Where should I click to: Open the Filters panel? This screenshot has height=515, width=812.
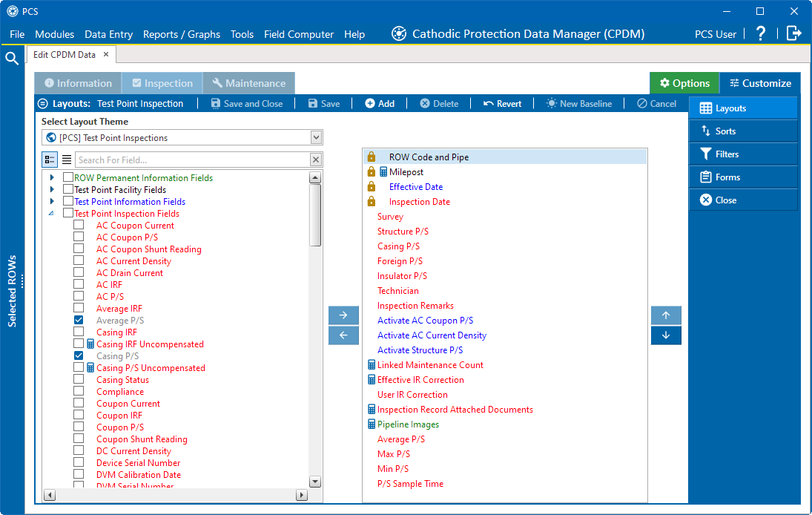point(743,154)
